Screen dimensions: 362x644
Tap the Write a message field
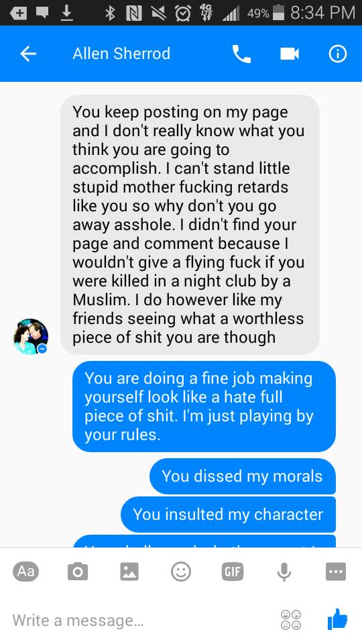139,620
